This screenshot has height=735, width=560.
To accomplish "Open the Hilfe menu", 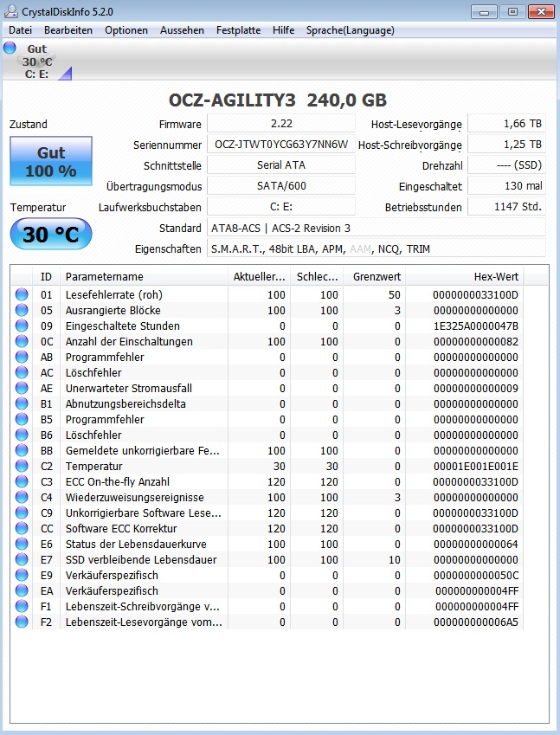I will pyautogui.click(x=284, y=30).
